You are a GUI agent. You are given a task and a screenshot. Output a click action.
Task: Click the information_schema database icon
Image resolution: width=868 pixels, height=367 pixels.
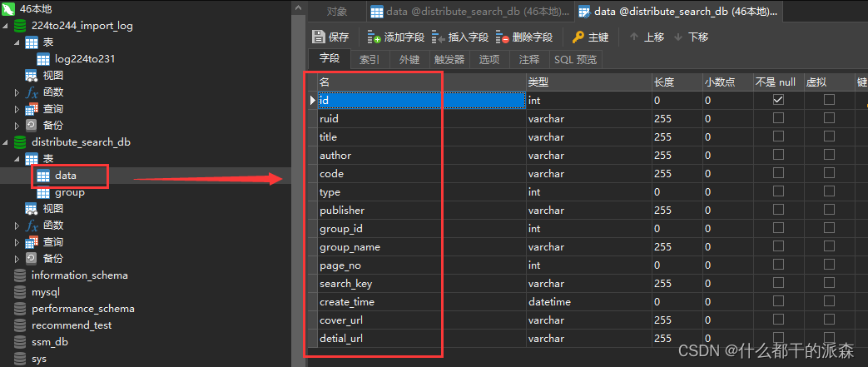[20, 275]
